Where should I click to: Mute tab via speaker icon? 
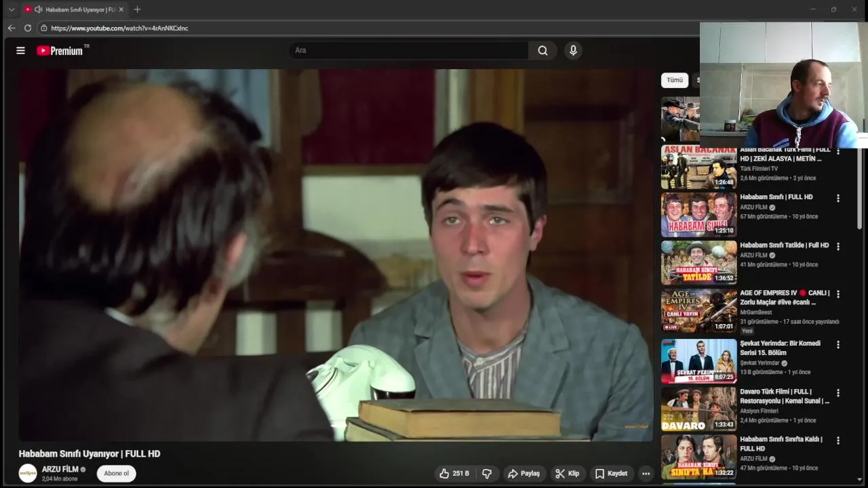point(39,9)
